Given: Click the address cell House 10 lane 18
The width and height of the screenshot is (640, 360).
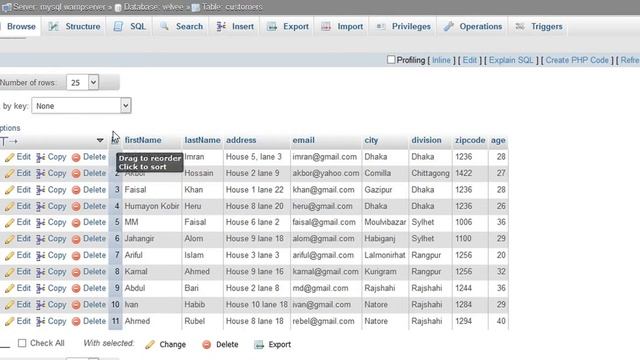Looking at the screenshot, I should pyautogui.click(x=257, y=304).
